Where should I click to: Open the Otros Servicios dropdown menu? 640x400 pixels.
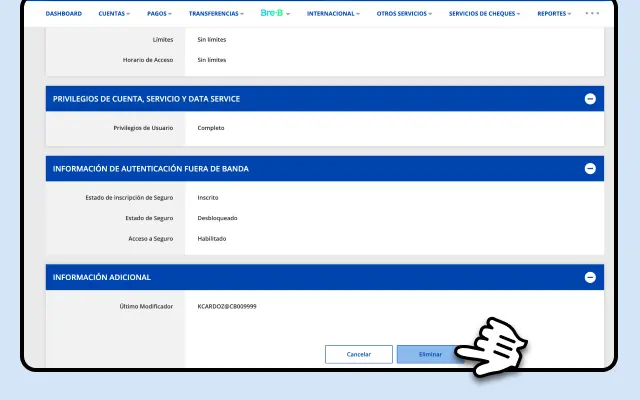[x=404, y=13]
